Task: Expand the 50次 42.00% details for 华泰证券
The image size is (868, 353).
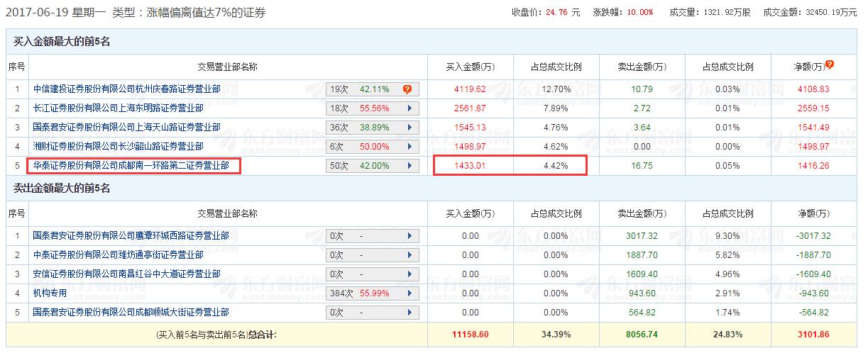Action: [410, 166]
